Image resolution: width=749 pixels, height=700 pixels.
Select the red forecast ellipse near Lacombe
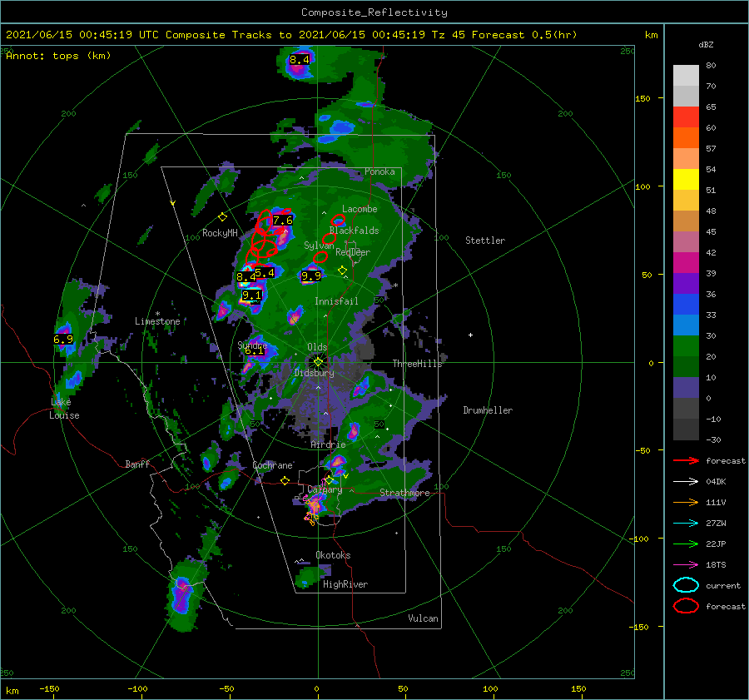338,221
